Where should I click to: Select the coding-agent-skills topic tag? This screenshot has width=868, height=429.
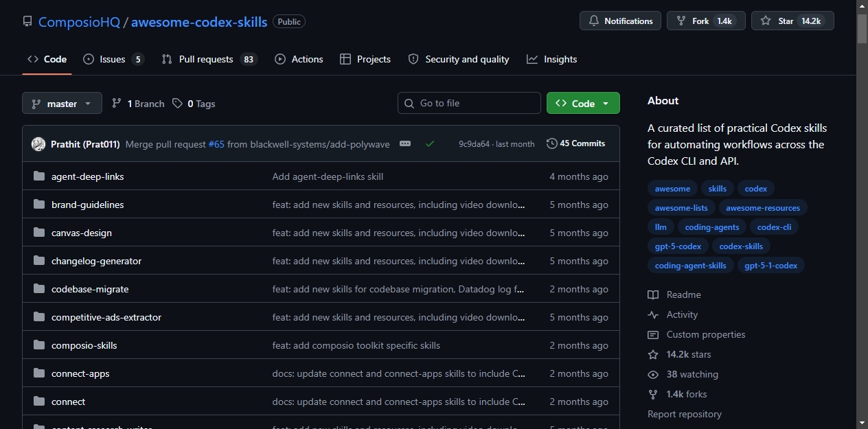[690, 266]
